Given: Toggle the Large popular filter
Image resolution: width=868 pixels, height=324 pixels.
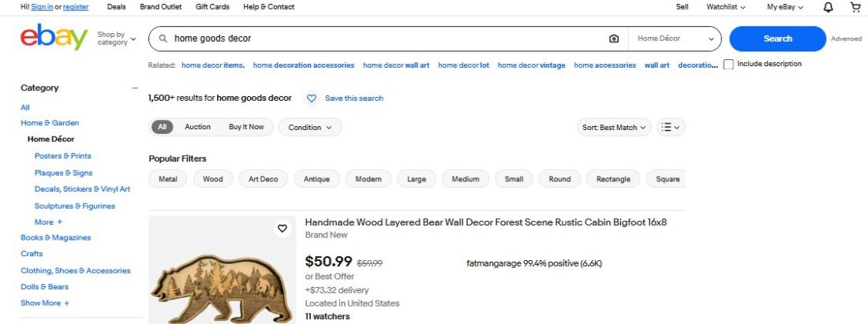Looking at the screenshot, I should pyautogui.click(x=417, y=179).
